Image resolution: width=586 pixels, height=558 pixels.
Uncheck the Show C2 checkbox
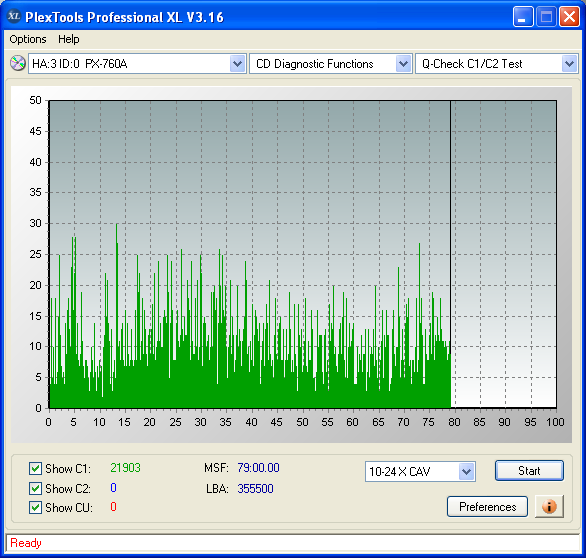[35, 488]
